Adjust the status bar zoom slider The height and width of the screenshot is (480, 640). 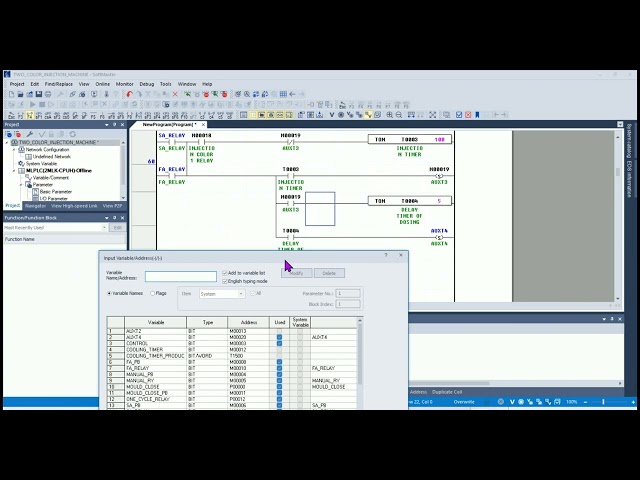(x=603, y=402)
